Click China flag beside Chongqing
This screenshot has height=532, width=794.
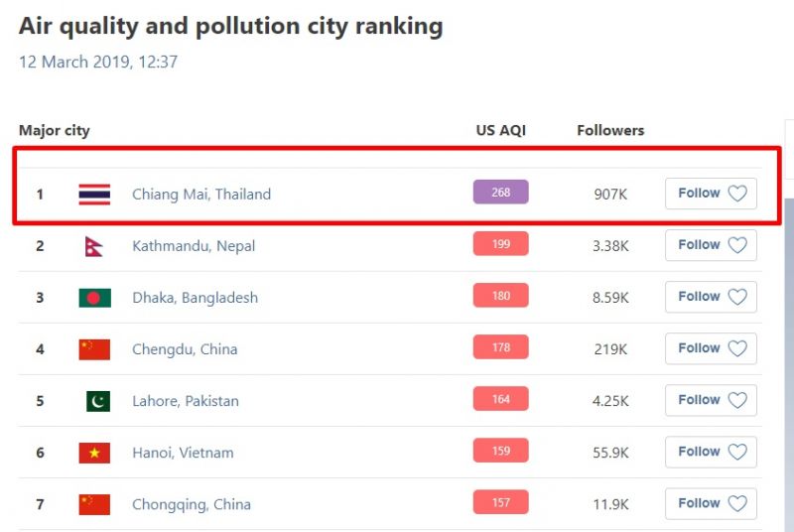pos(94,504)
